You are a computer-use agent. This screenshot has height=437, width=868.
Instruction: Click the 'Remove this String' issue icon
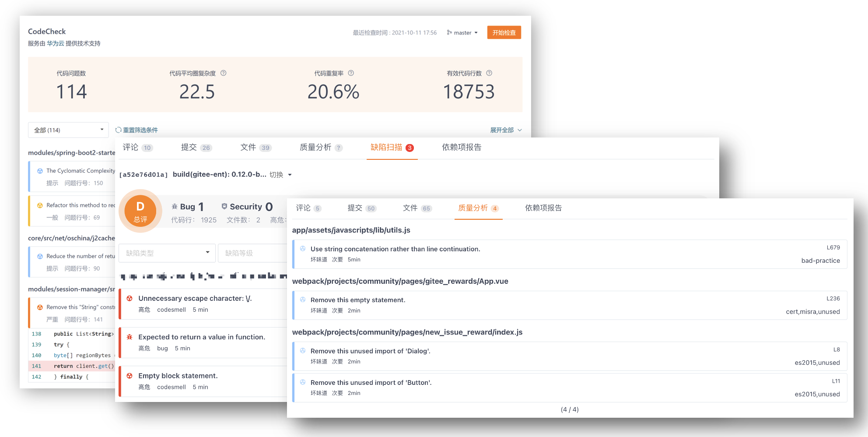click(40, 307)
